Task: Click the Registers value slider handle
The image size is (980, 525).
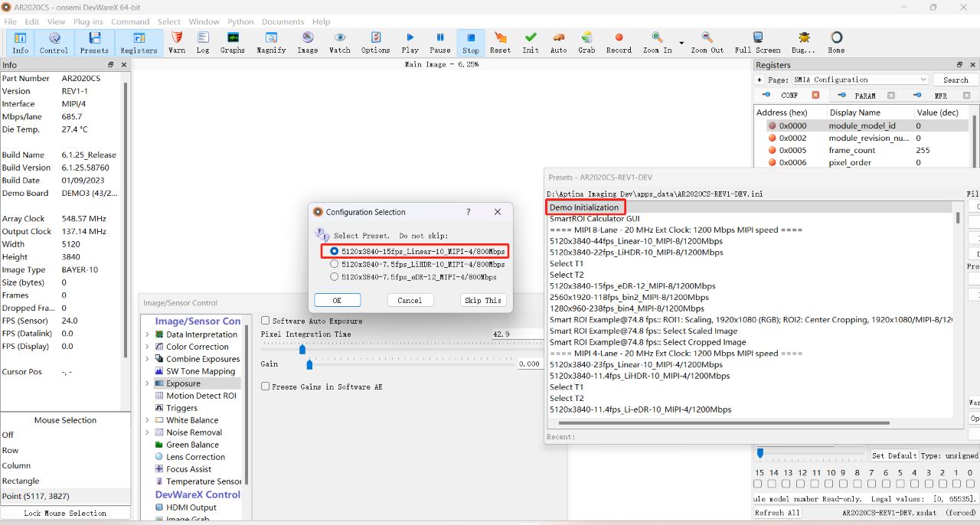Action: [x=759, y=453]
